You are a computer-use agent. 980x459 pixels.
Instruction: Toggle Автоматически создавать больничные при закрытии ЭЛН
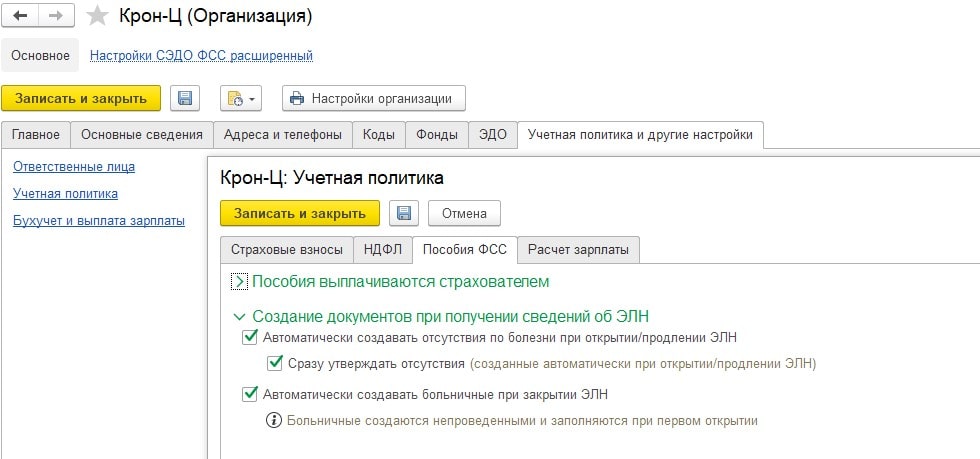point(250,394)
